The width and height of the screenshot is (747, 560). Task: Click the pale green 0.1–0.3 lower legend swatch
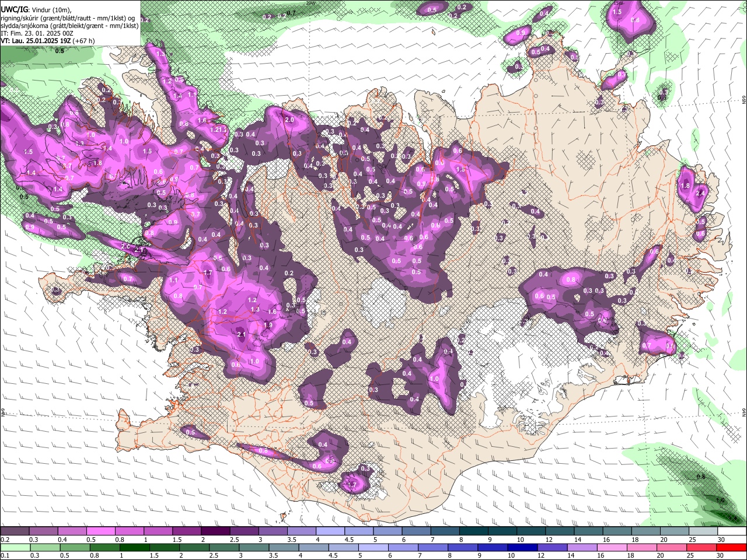tap(16, 547)
